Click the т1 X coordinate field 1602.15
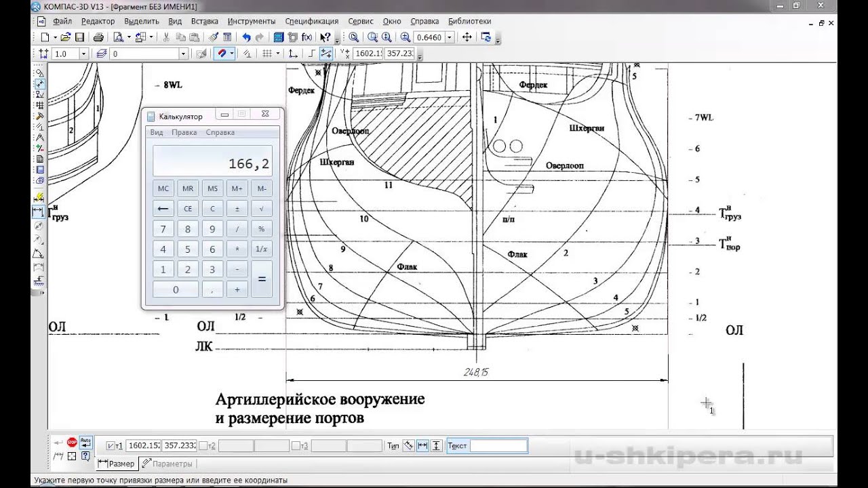Viewport: 868px width, 488px height. 143,446
